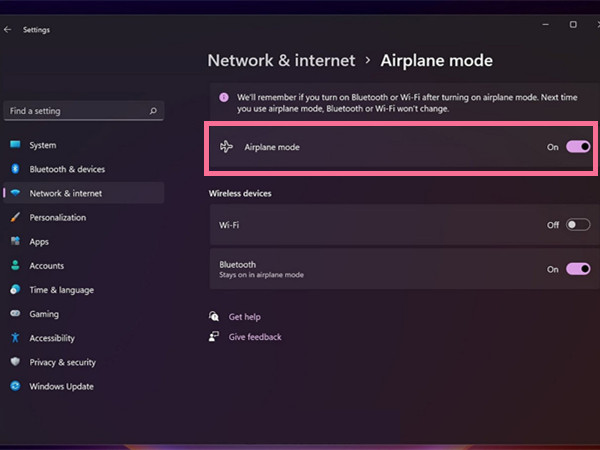
Task: Click the Accounts person icon
Action: (15, 266)
